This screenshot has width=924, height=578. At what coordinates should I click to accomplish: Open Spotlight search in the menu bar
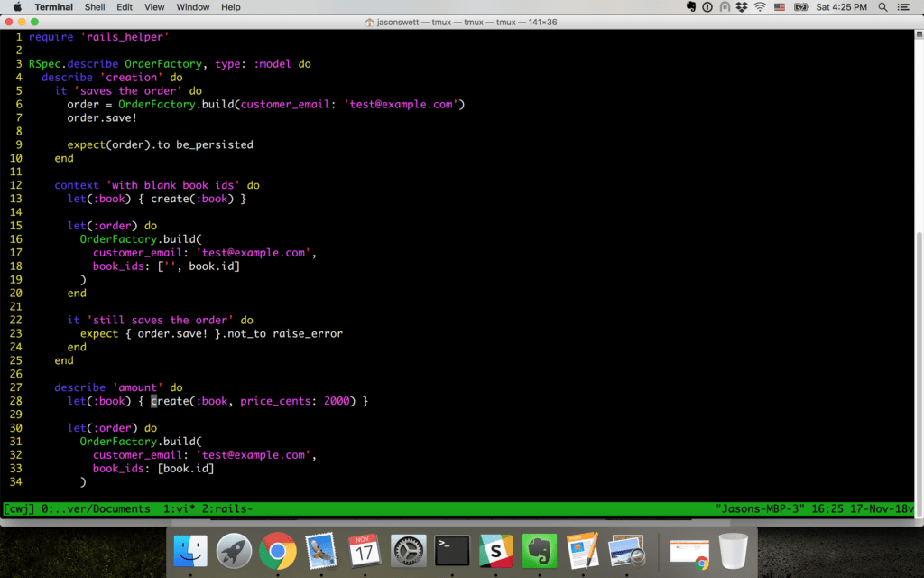883,7
